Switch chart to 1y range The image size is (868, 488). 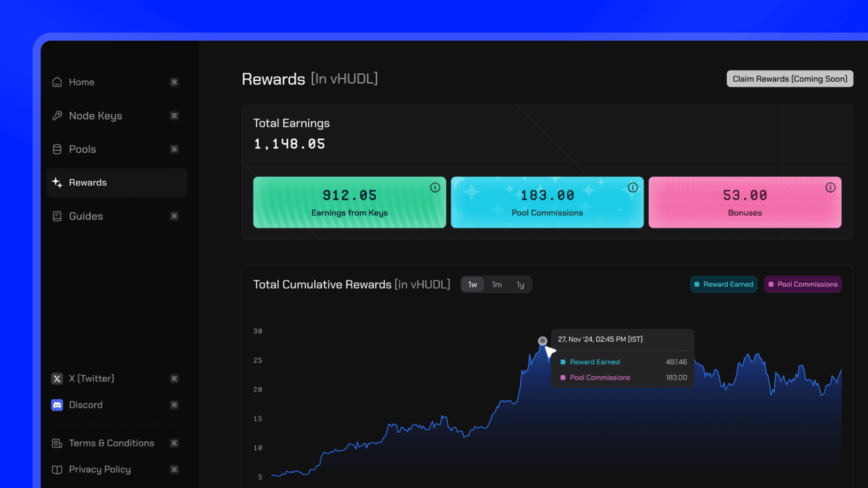tap(520, 285)
